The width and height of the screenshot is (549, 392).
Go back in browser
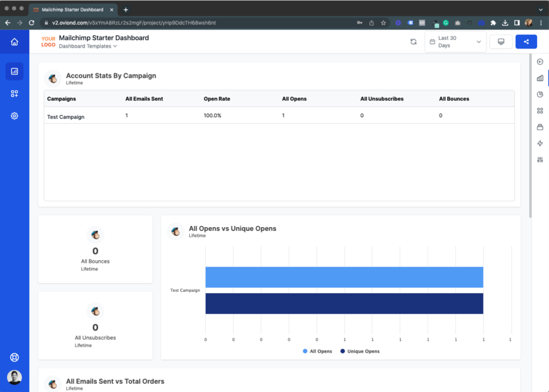coord(8,22)
